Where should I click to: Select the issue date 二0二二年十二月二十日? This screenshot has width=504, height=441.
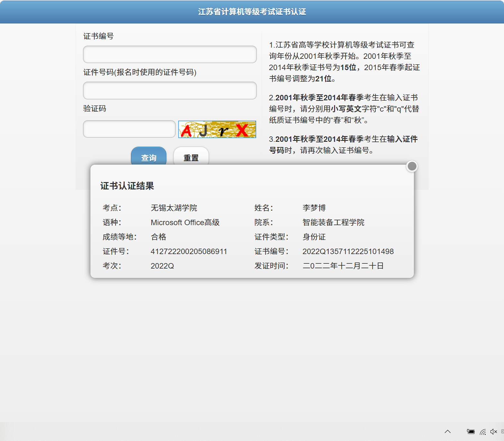(343, 266)
